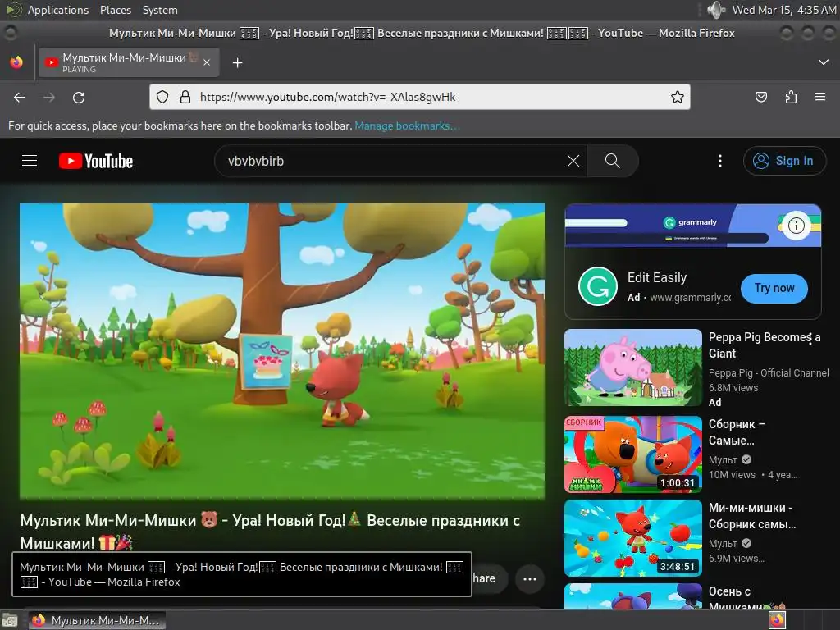Image resolution: width=840 pixels, height=630 pixels.
Task: Open the ad info icon on Grammarly banner
Action: point(796,226)
